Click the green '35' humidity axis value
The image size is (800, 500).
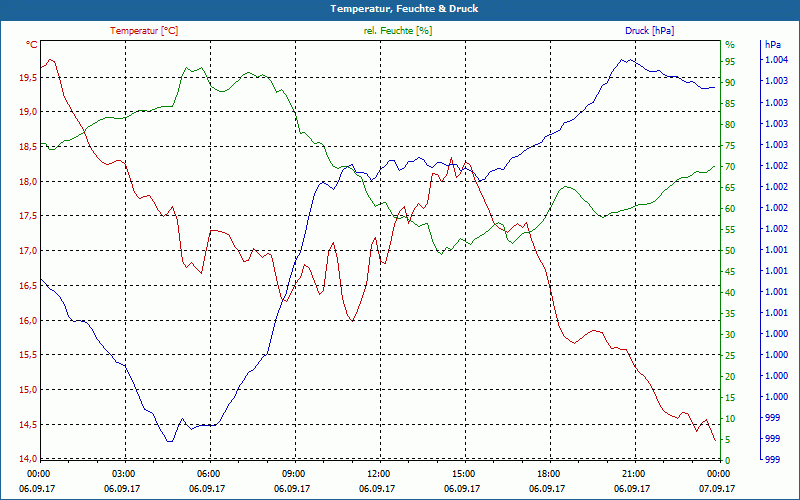730,314
